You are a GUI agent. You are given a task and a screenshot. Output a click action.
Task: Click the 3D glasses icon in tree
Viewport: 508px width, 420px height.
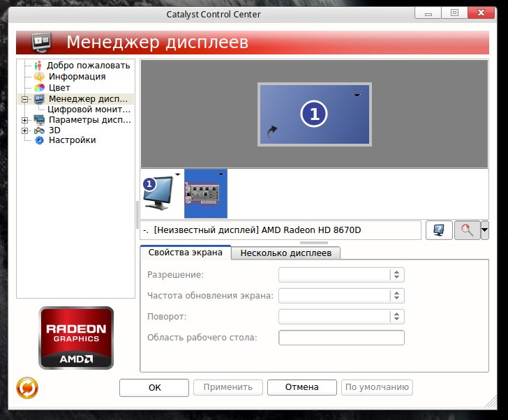(39, 130)
